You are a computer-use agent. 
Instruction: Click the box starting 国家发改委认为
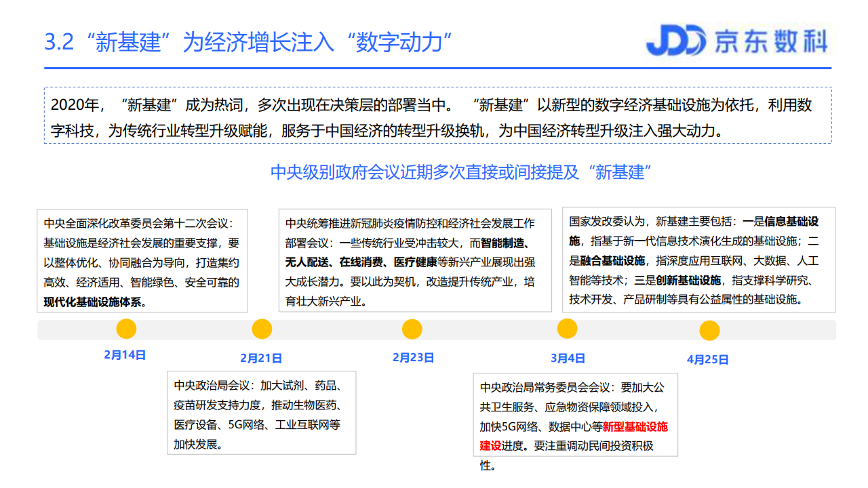[699, 260]
